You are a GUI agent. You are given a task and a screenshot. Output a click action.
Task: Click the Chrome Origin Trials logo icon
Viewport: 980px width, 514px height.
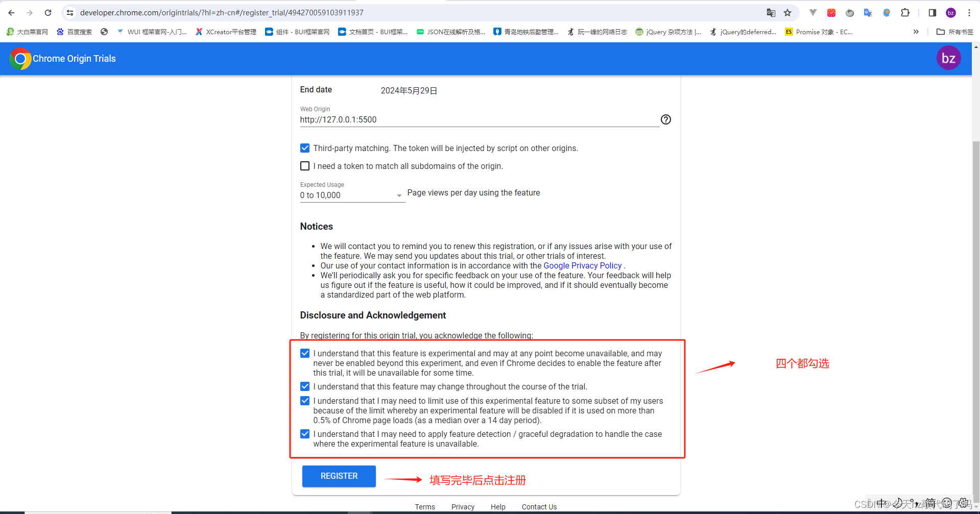[x=20, y=58]
